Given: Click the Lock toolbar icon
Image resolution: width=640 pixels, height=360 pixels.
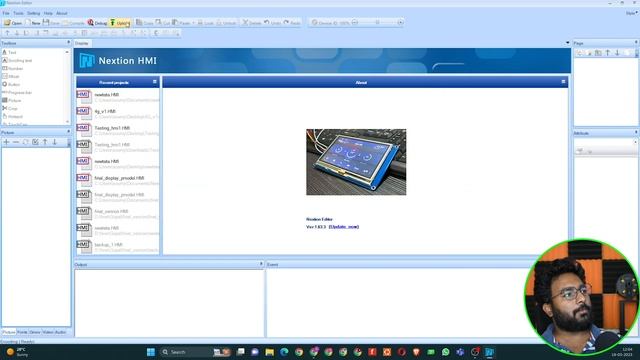Looking at the screenshot, I should pos(205,23).
